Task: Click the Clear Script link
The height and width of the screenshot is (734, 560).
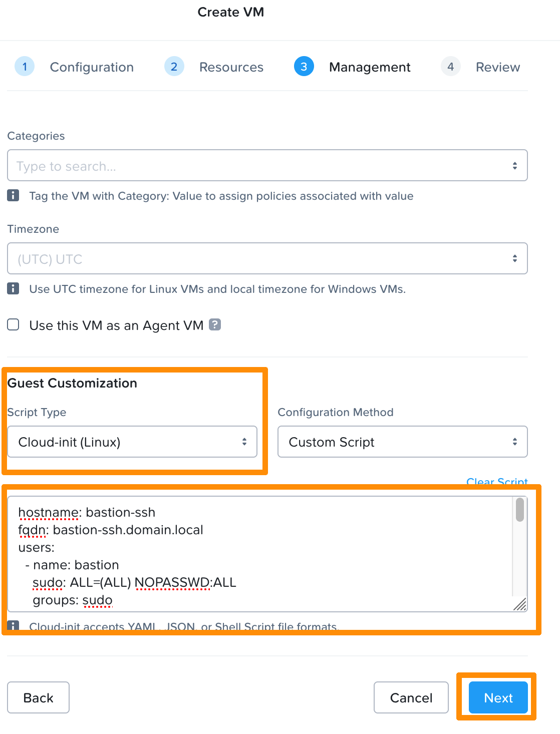Action: point(496,481)
